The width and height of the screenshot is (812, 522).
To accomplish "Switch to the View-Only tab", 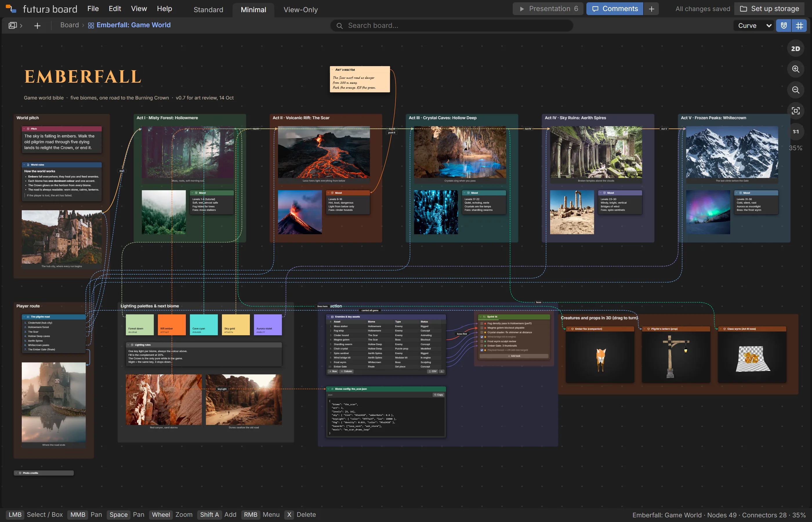I will 301,10.
